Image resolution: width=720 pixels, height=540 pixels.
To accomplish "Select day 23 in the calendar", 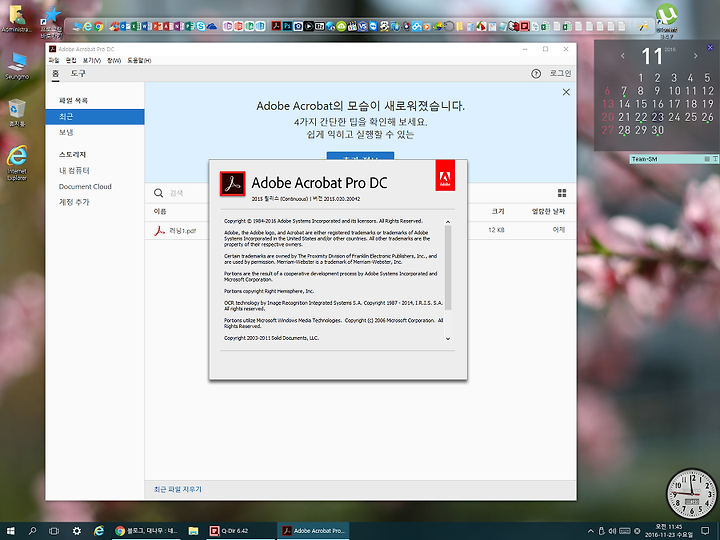I will [x=658, y=117].
